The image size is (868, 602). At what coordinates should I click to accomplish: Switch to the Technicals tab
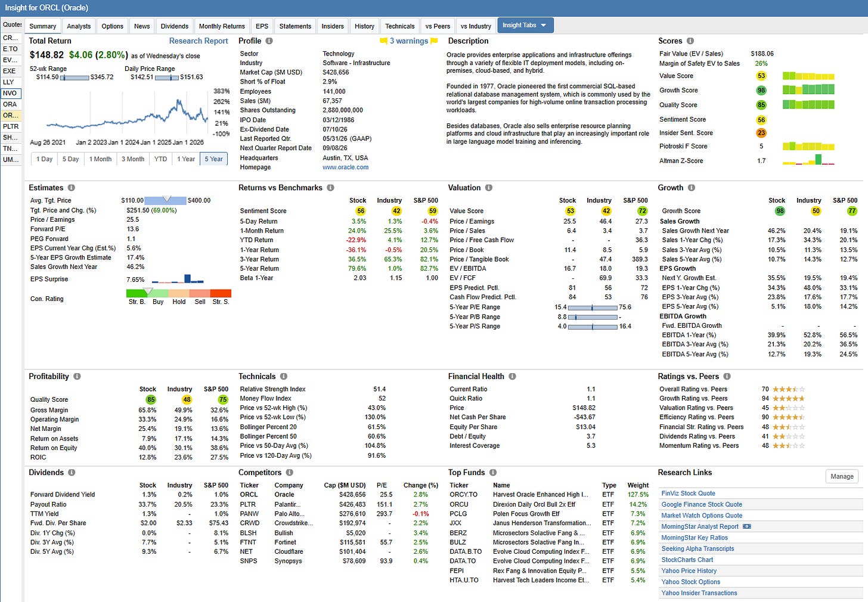(399, 26)
